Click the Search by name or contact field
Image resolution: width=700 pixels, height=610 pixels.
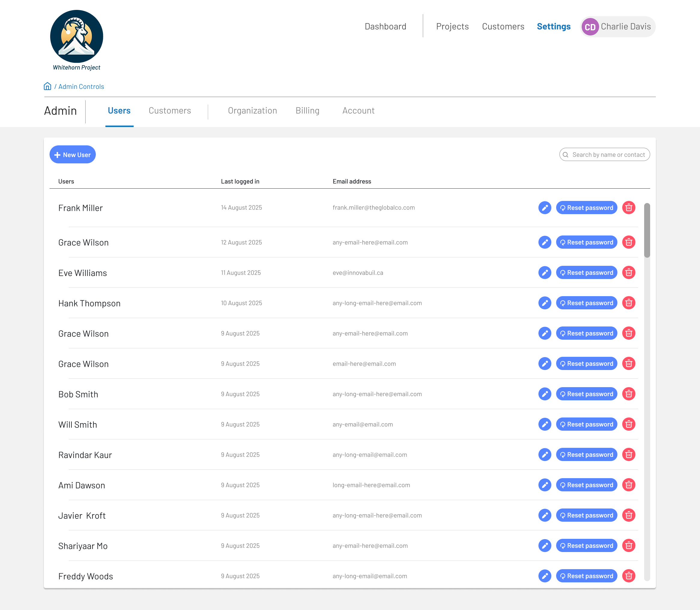tap(608, 155)
